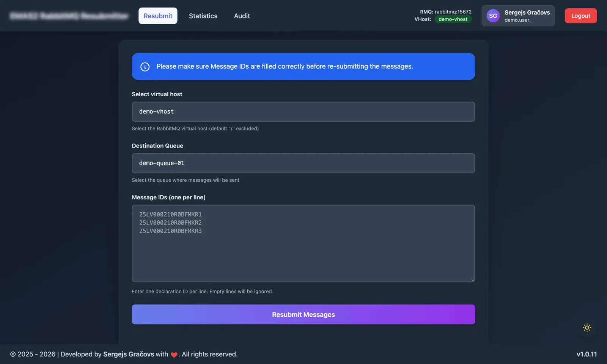Click the green demo-vhost badge in the header
607x364 pixels.
(453, 19)
